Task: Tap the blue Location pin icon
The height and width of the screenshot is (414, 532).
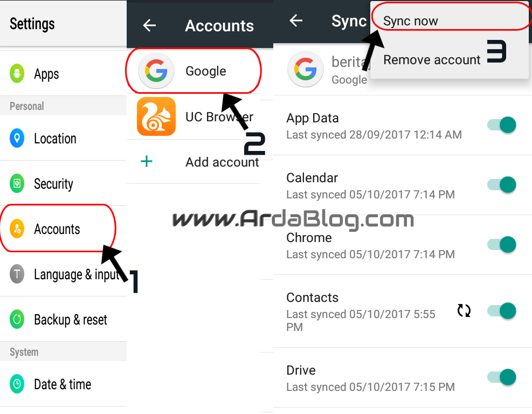Action: 17,138
